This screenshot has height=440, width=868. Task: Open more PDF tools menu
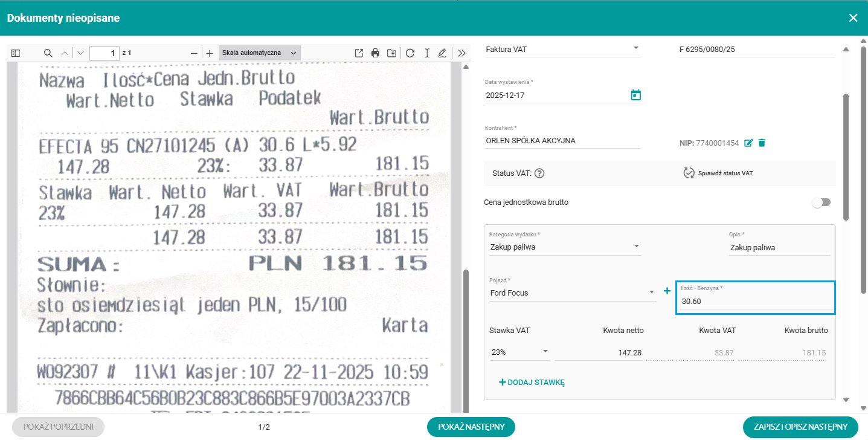[462, 53]
